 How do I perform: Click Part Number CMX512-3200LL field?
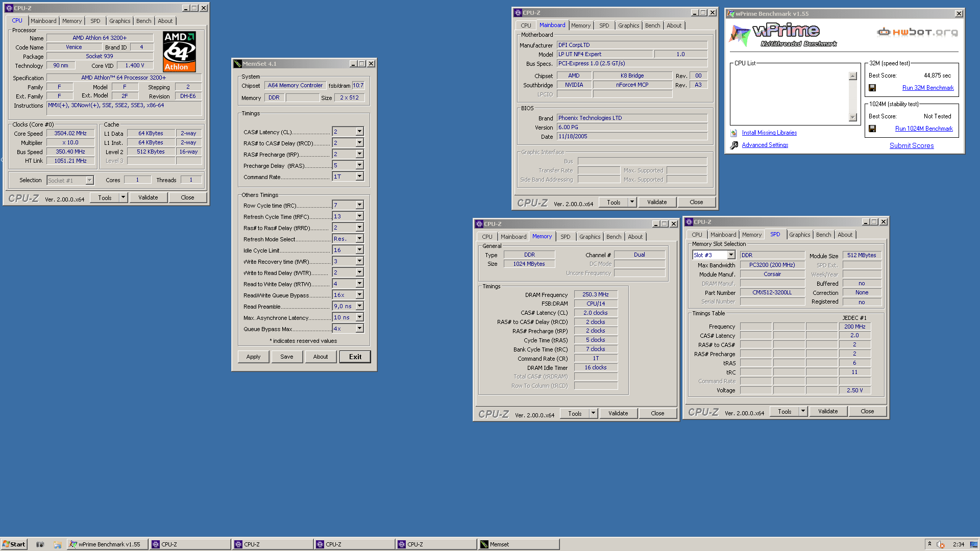click(772, 292)
